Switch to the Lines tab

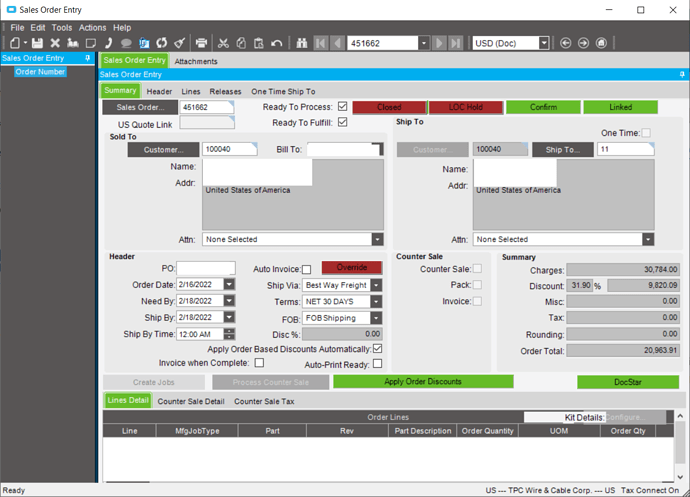click(191, 92)
